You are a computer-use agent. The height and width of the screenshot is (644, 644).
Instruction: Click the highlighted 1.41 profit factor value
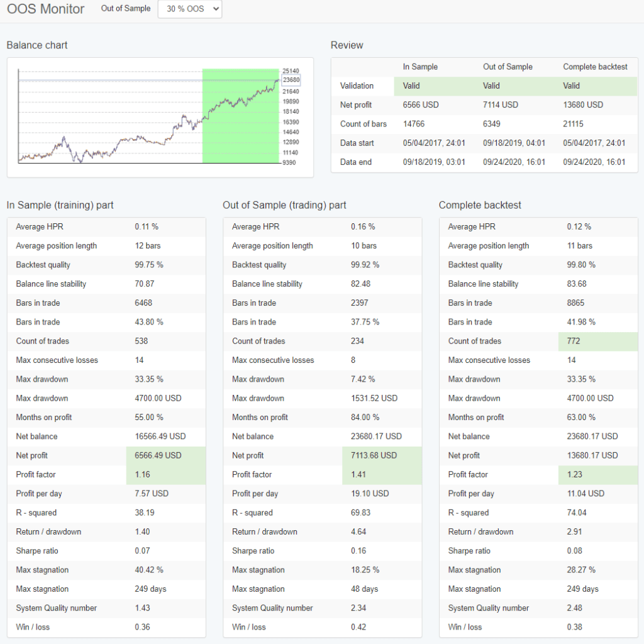360,474
